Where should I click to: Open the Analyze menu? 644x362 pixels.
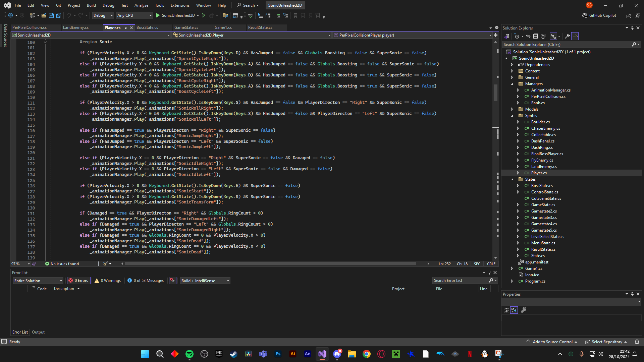[x=141, y=5]
